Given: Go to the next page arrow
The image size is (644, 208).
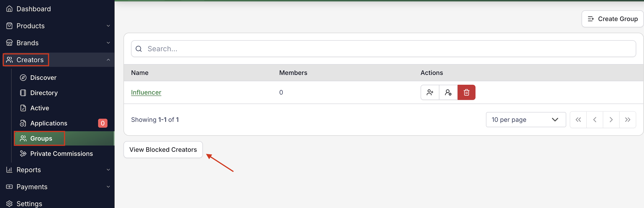Looking at the screenshot, I should click(611, 120).
